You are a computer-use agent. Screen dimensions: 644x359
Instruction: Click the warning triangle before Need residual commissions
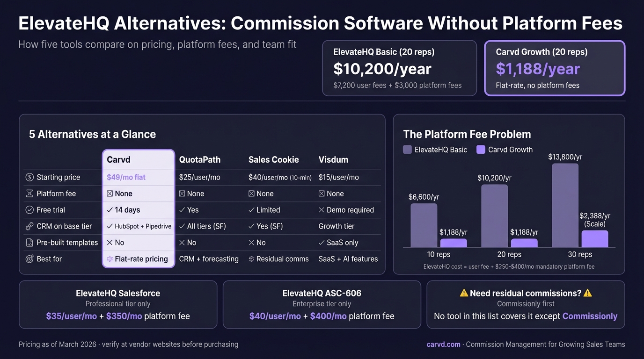click(463, 293)
